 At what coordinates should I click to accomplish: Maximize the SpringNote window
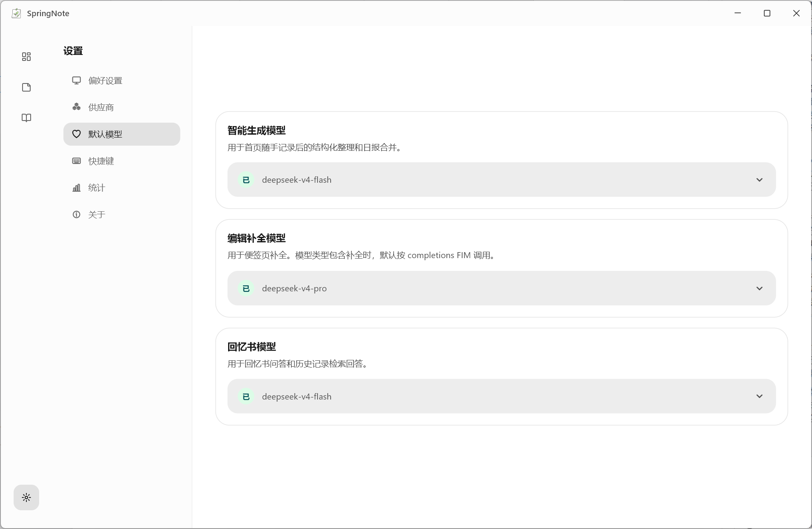pyautogui.click(x=767, y=13)
